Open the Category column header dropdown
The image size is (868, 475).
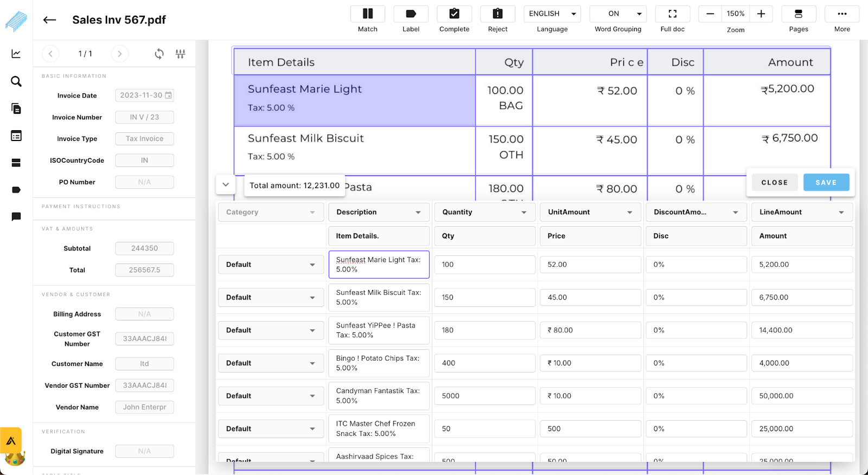tap(271, 213)
